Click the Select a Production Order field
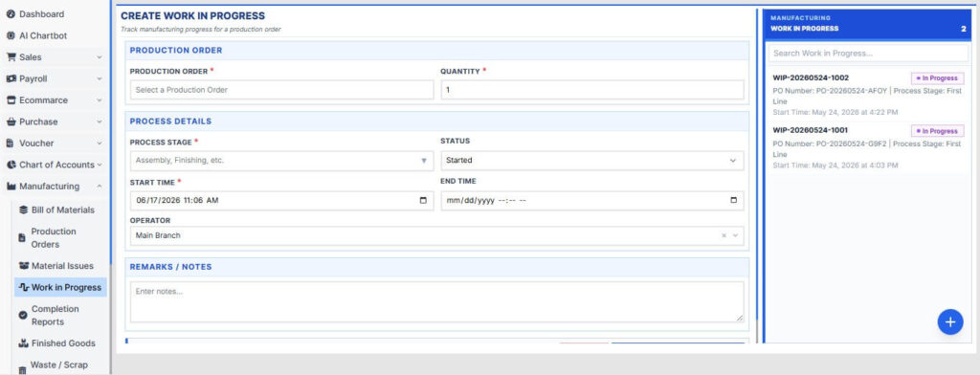980x375 pixels. tap(281, 90)
